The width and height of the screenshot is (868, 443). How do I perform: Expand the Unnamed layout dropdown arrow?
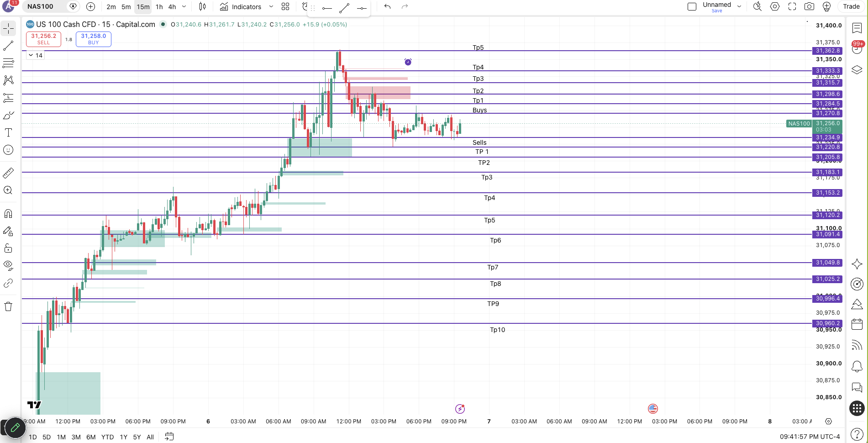[x=739, y=6]
